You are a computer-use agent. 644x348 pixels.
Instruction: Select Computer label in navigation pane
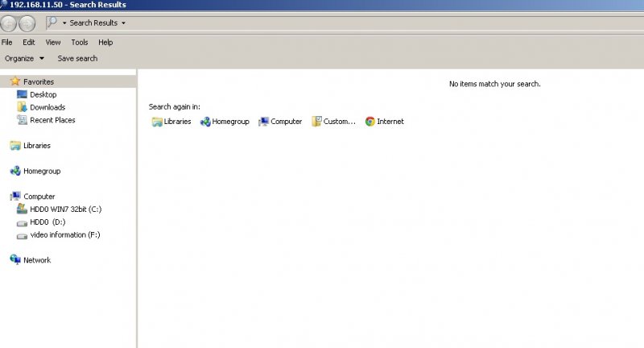click(39, 197)
